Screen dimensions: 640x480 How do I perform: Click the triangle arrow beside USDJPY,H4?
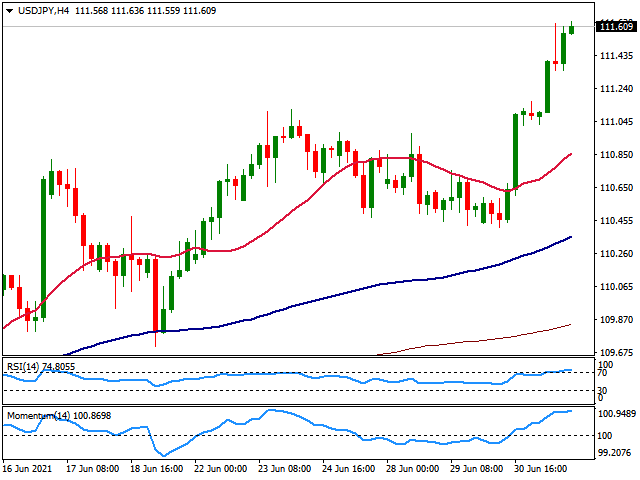pos(10,11)
